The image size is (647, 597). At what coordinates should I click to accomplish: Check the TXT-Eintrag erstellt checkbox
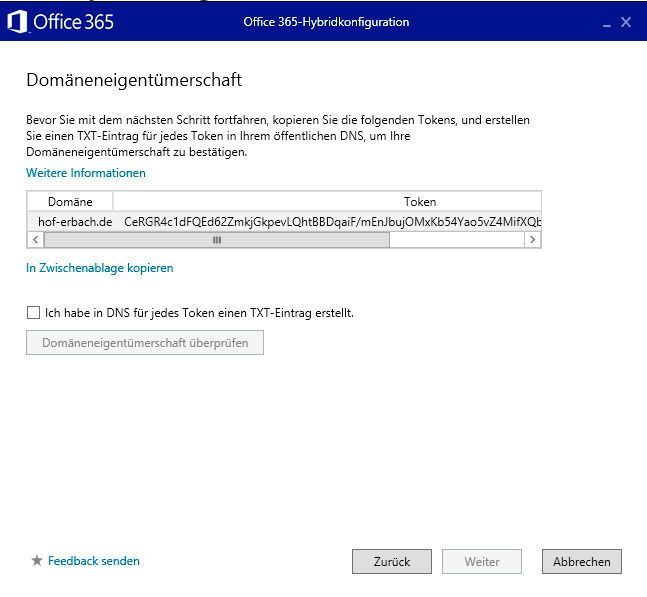[33, 313]
